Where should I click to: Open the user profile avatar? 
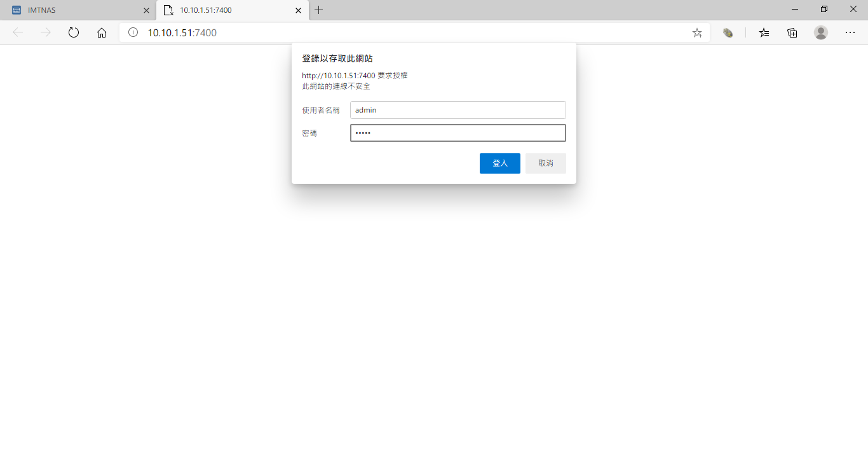click(821, 32)
